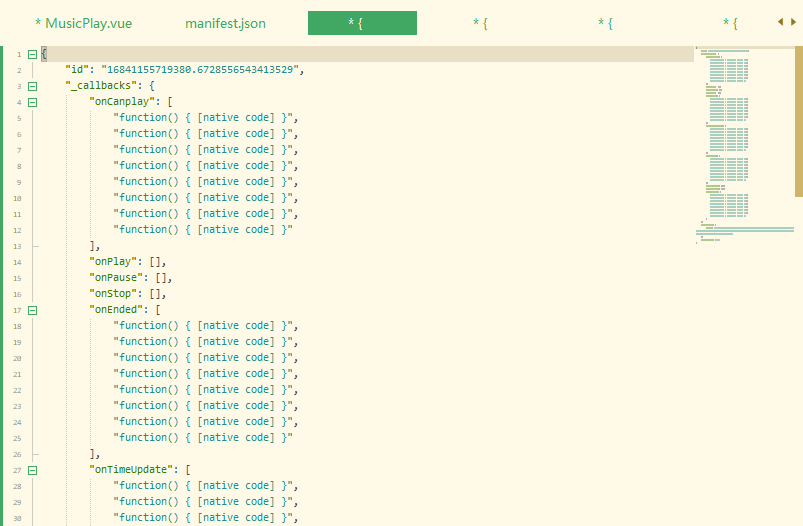
Task: Click the function string on line 28
Action: tap(203, 485)
